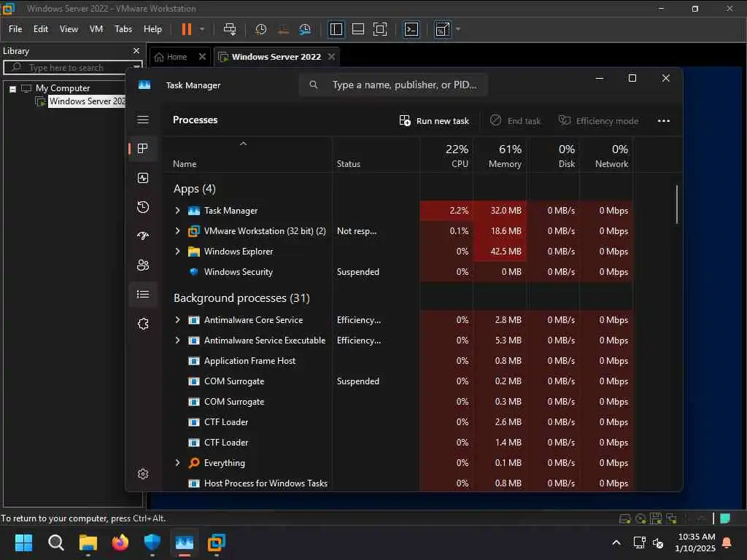The width and height of the screenshot is (747, 560).
Task: Open Windows Security shield on taskbar
Action: pyautogui.click(x=152, y=542)
